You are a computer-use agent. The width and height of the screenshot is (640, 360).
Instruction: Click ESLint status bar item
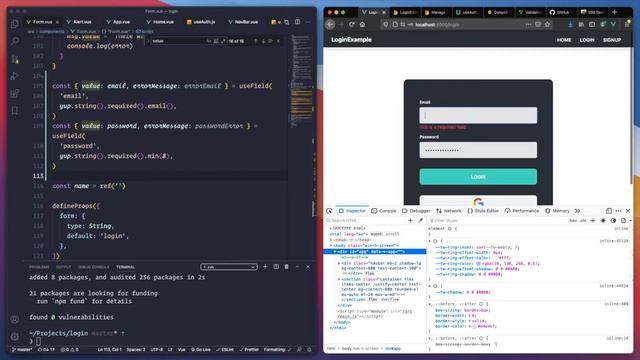225,350
